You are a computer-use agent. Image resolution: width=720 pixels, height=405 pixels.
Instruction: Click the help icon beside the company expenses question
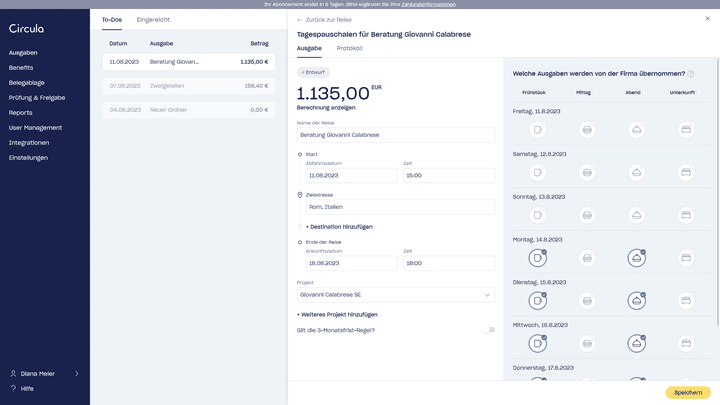[691, 74]
